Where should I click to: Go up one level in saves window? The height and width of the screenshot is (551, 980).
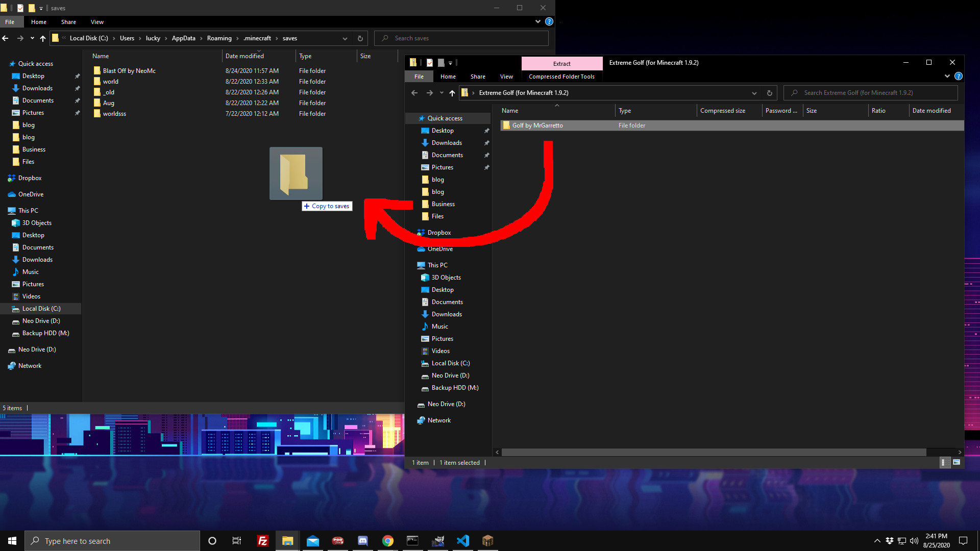[43, 38]
